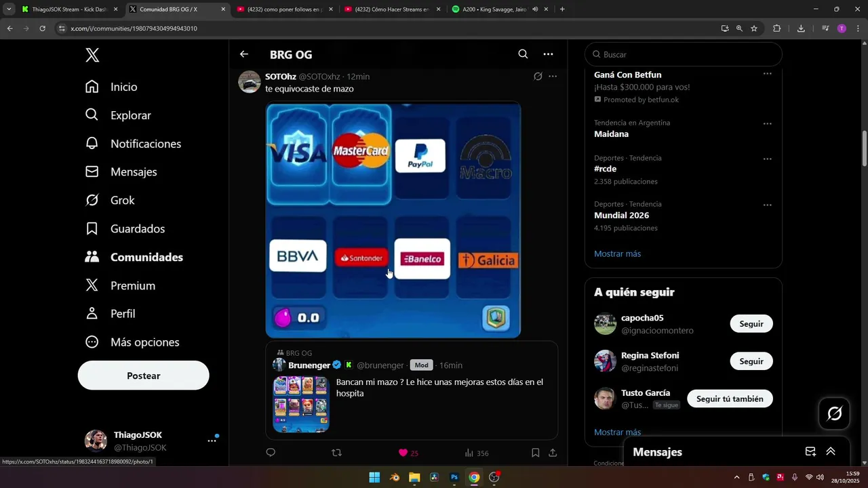Open Photoshop from taskbar
Screen dimensions: 868x488
[454, 477]
